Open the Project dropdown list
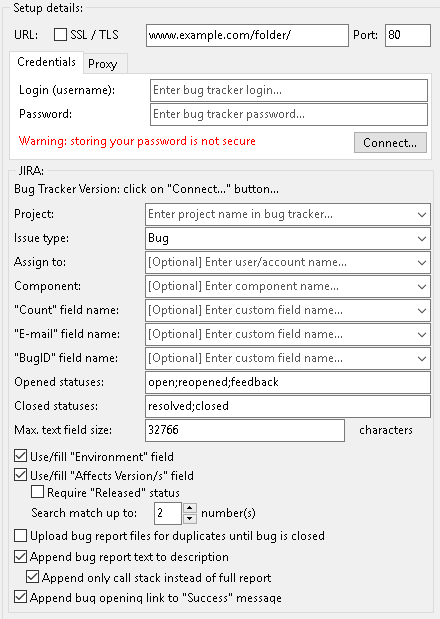This screenshot has height=619, width=440. click(x=421, y=214)
